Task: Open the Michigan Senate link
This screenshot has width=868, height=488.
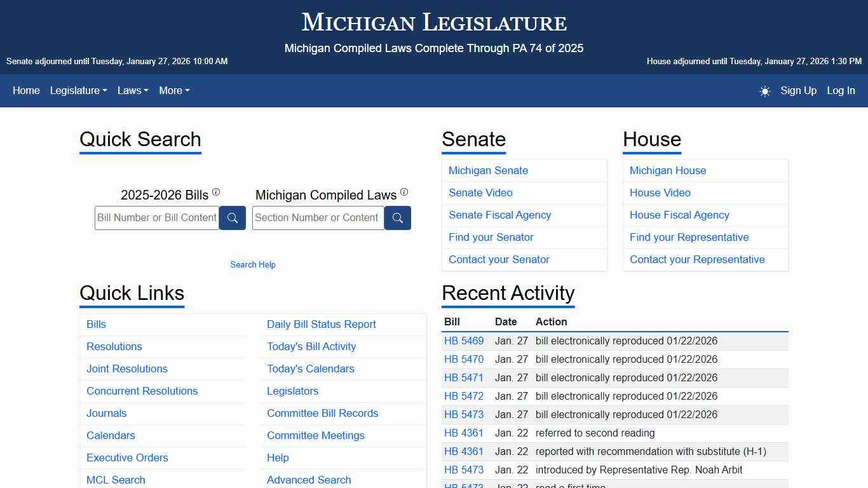Action: [x=488, y=170]
